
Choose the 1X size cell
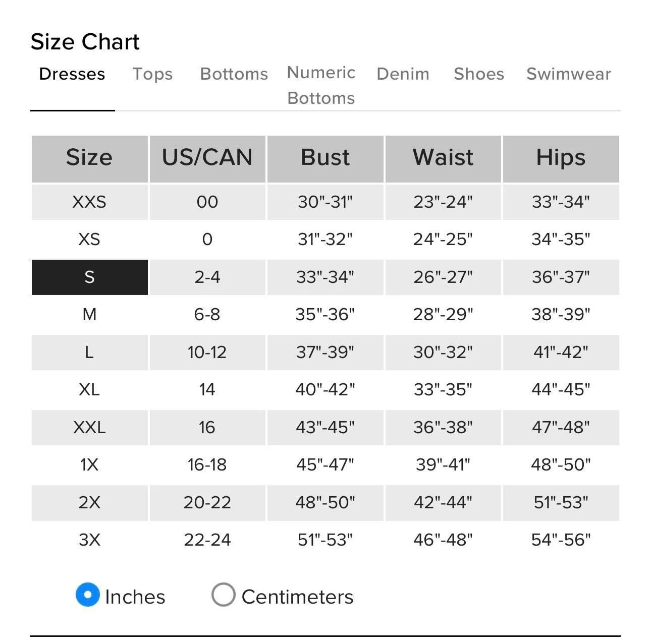point(90,465)
